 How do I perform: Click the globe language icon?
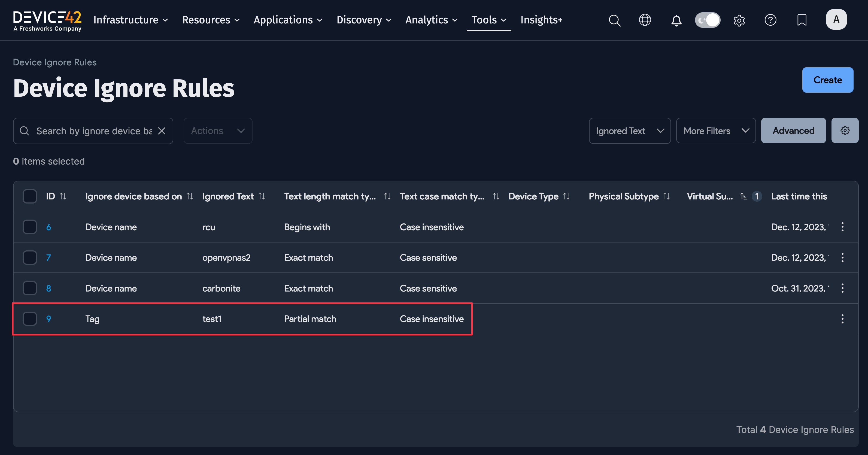645,20
